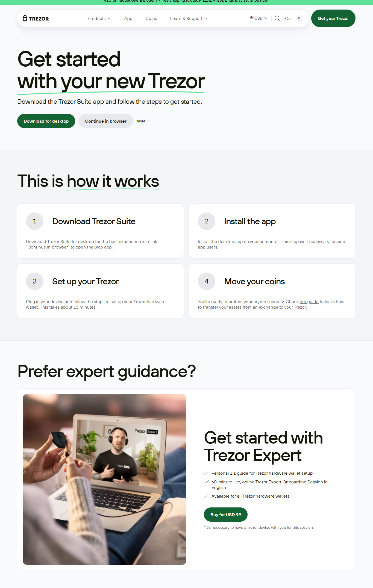The image size is (373, 588).
Task: Open the 'our guide' link
Action: [309, 302]
